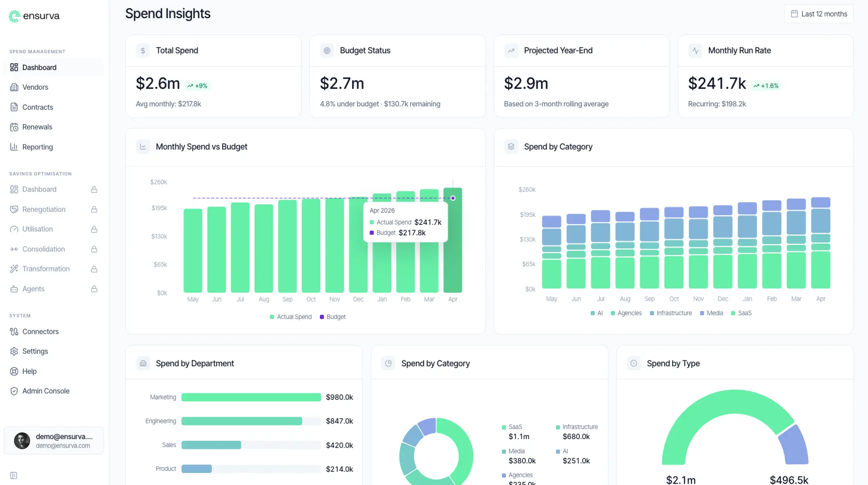Select the Renegotiation icon
This screenshot has width=868, height=485.
tap(14, 209)
